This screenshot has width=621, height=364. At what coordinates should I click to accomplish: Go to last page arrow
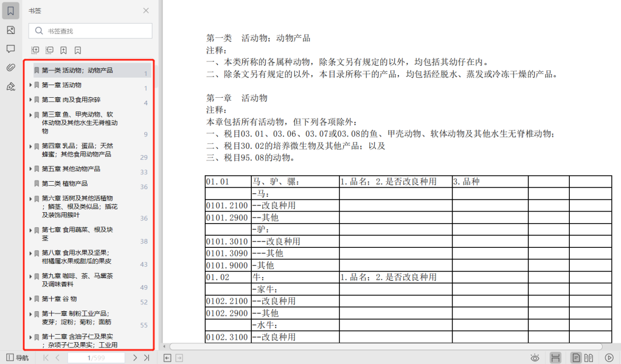point(147,358)
